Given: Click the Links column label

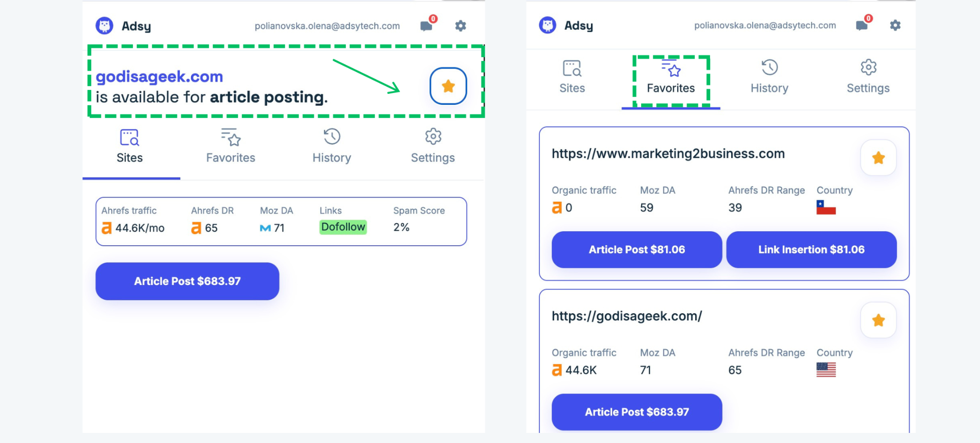Looking at the screenshot, I should (x=331, y=211).
